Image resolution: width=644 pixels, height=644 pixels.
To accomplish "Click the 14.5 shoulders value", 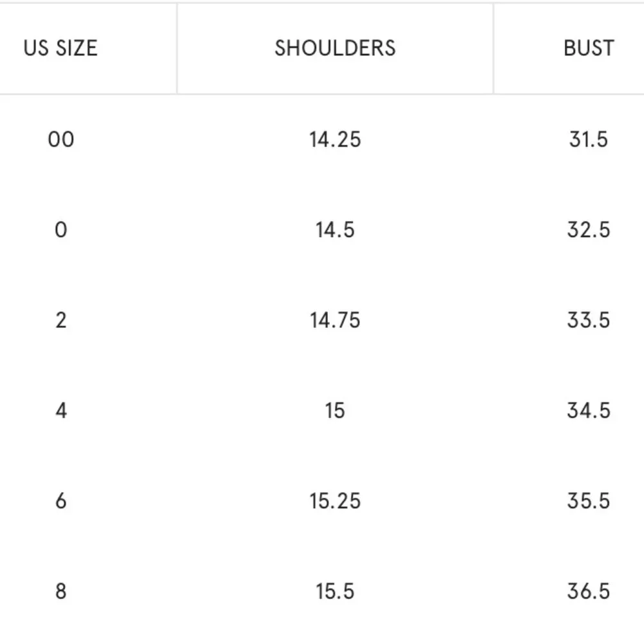I will (335, 230).
